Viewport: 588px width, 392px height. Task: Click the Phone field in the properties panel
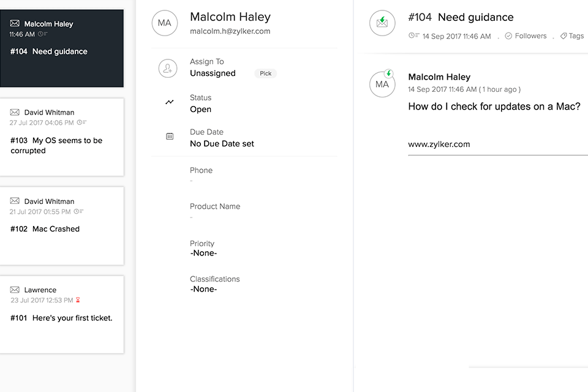coord(202,173)
